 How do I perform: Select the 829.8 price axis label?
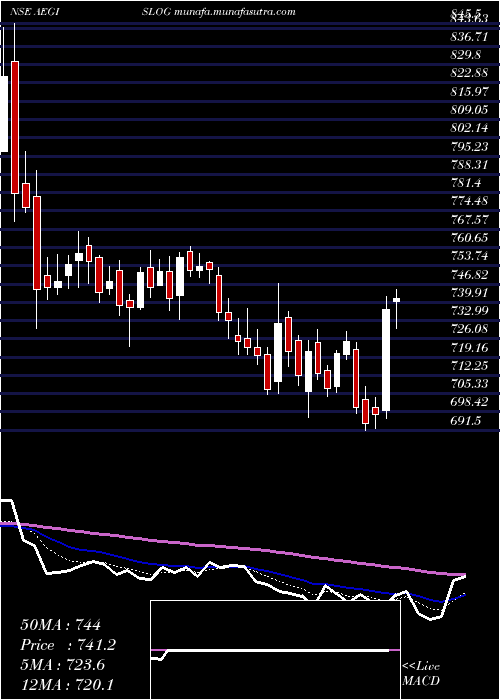(466, 55)
